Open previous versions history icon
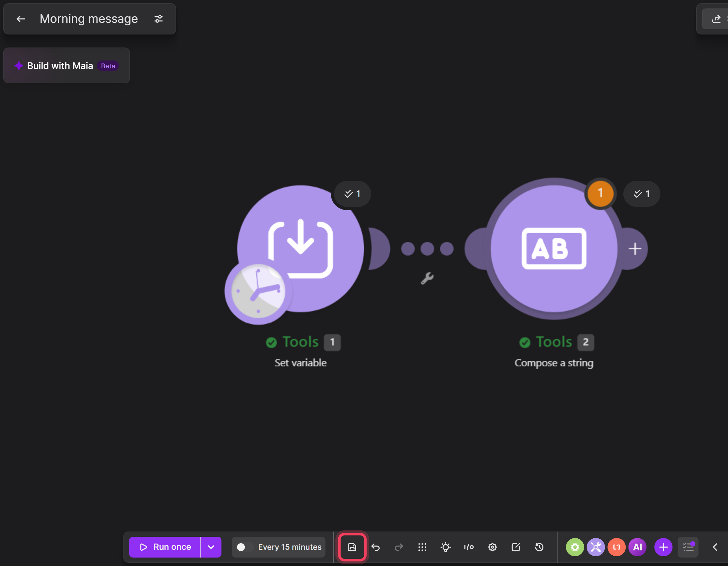 pyautogui.click(x=539, y=547)
